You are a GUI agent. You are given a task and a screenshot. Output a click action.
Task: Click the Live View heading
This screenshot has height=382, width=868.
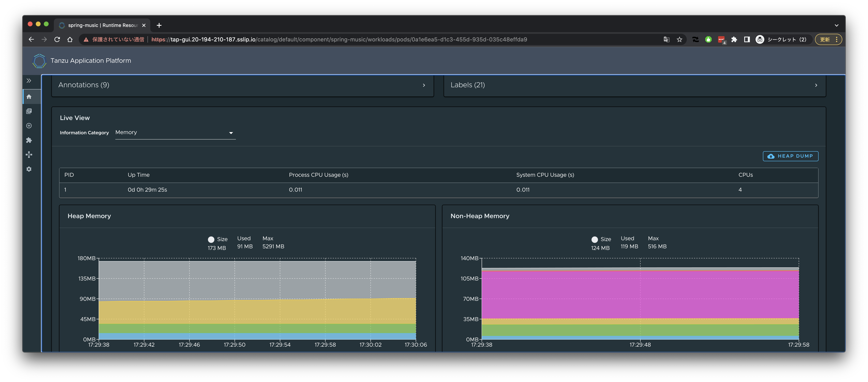click(75, 118)
